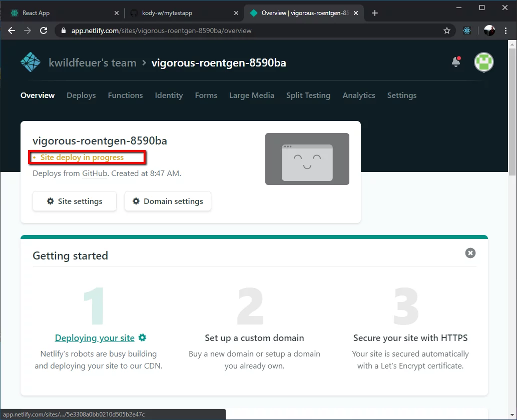Click the browser back arrow
This screenshot has width=517, height=420.
(x=12, y=30)
